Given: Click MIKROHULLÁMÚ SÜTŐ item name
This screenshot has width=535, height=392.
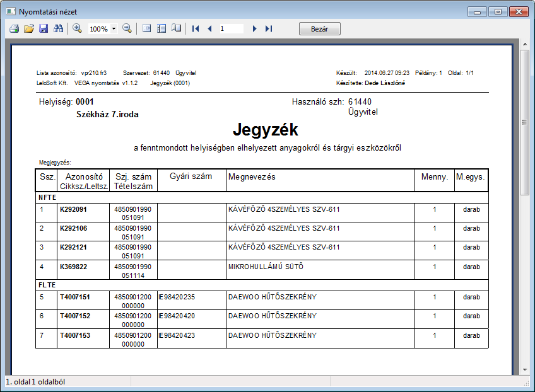Looking at the screenshot, I should click(x=266, y=267).
